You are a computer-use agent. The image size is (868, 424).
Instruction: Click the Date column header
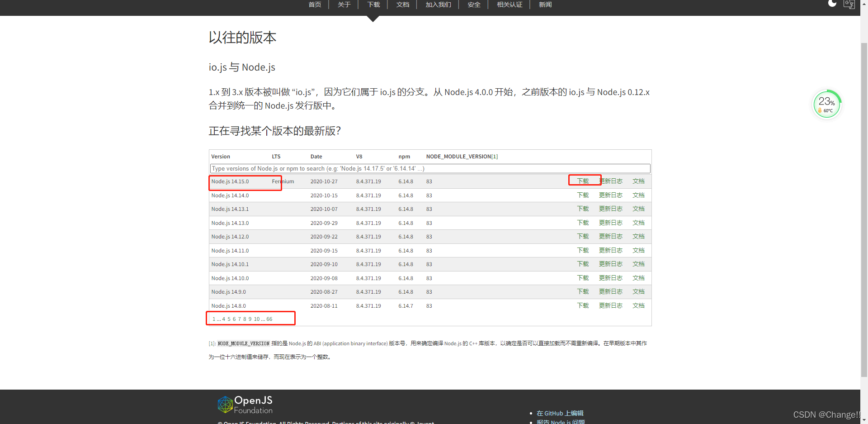point(316,157)
